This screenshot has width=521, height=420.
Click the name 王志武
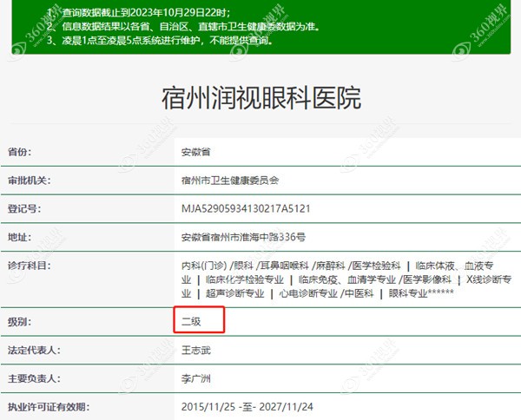click(x=196, y=351)
